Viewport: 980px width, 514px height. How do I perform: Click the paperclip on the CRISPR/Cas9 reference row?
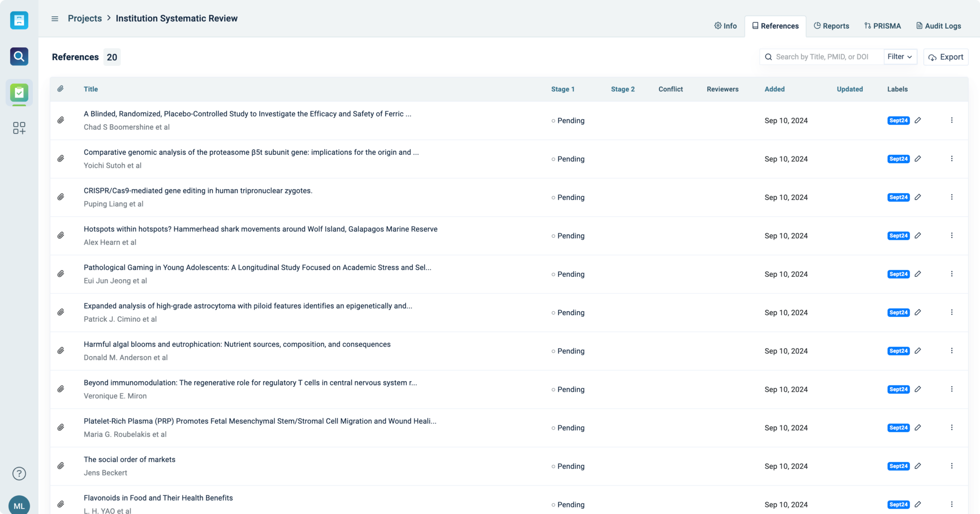tap(61, 197)
